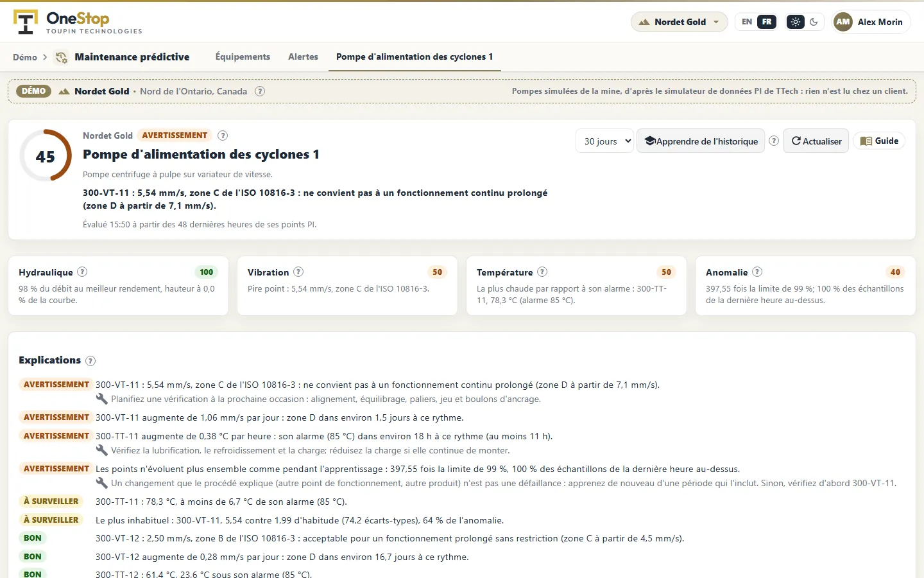Go to the Démo breadcrumb
Image resolution: width=924 pixels, height=578 pixels.
pos(25,57)
